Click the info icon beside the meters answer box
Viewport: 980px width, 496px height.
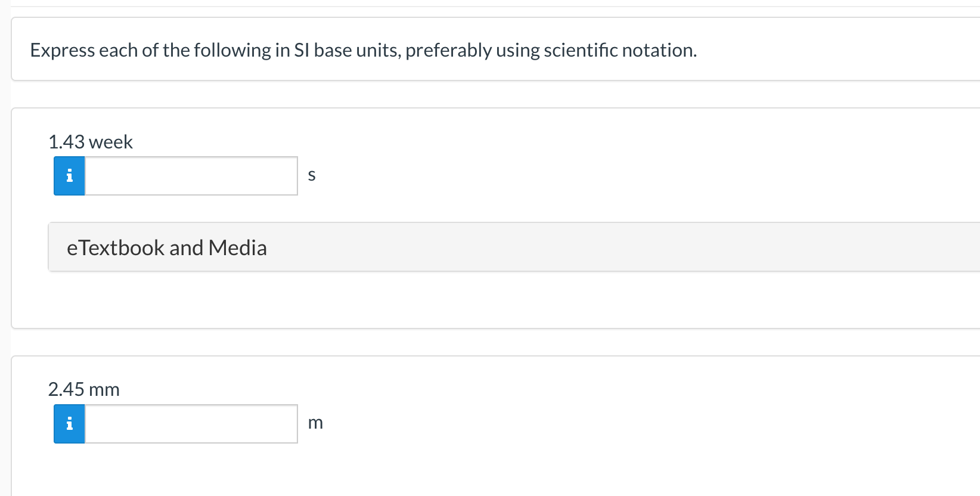coord(69,424)
